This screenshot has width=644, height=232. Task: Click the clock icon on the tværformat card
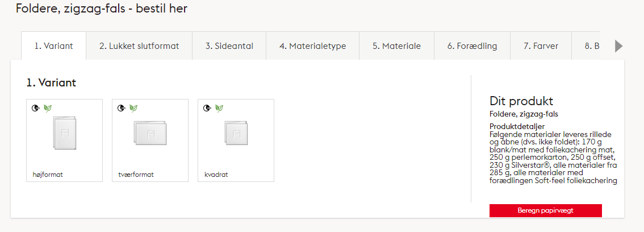122,107
